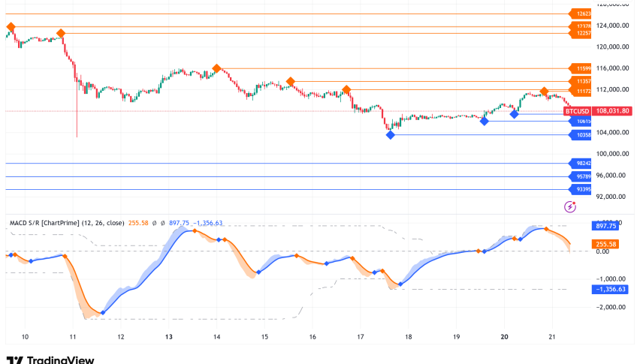Click the TradingView logo
640x364 pixels.
[50, 359]
